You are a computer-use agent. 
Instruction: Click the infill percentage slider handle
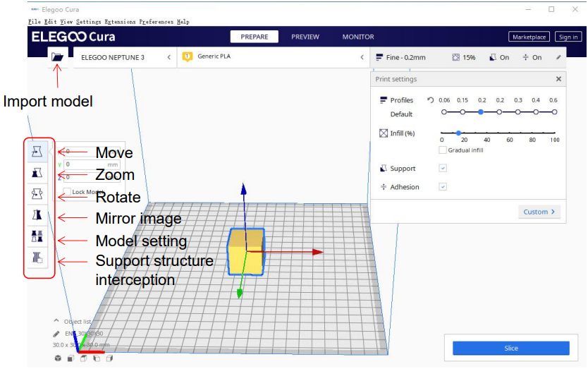click(x=458, y=133)
